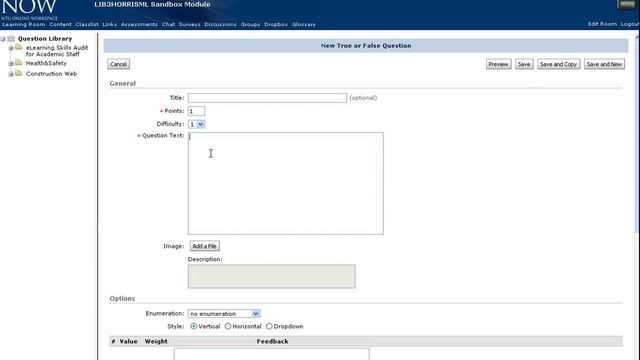Click the Points input field
The height and width of the screenshot is (360, 640).
[196, 111]
